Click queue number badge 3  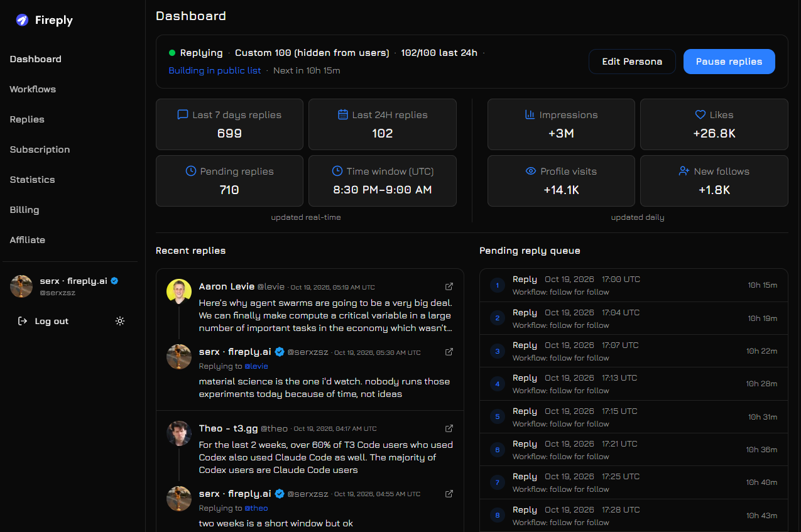498,350
